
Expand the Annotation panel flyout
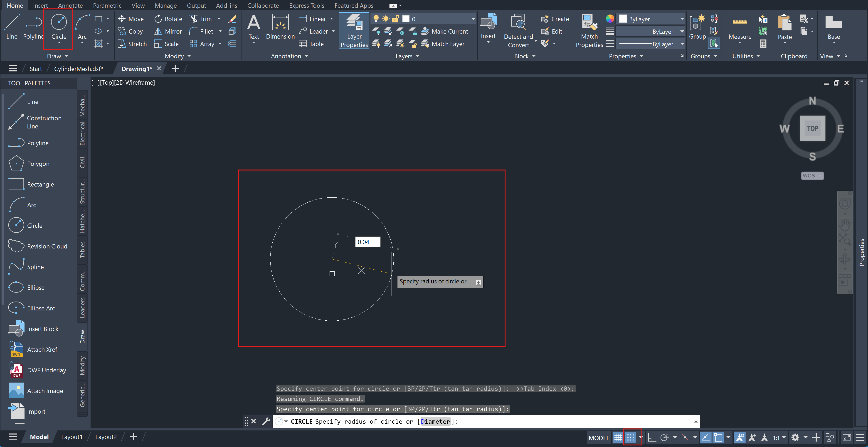click(x=289, y=56)
